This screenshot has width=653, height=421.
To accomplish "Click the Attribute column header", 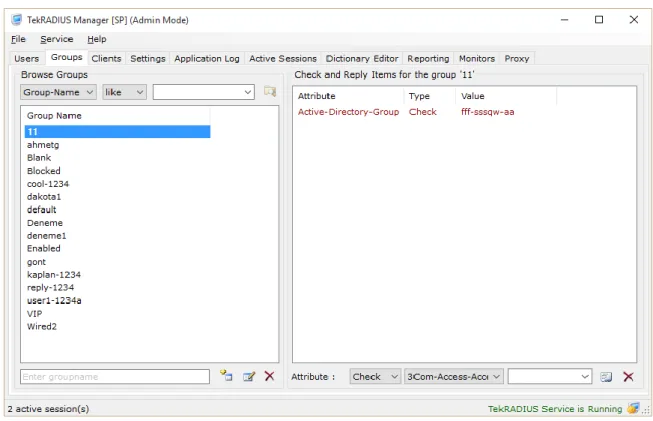I will pyautogui.click(x=349, y=96).
